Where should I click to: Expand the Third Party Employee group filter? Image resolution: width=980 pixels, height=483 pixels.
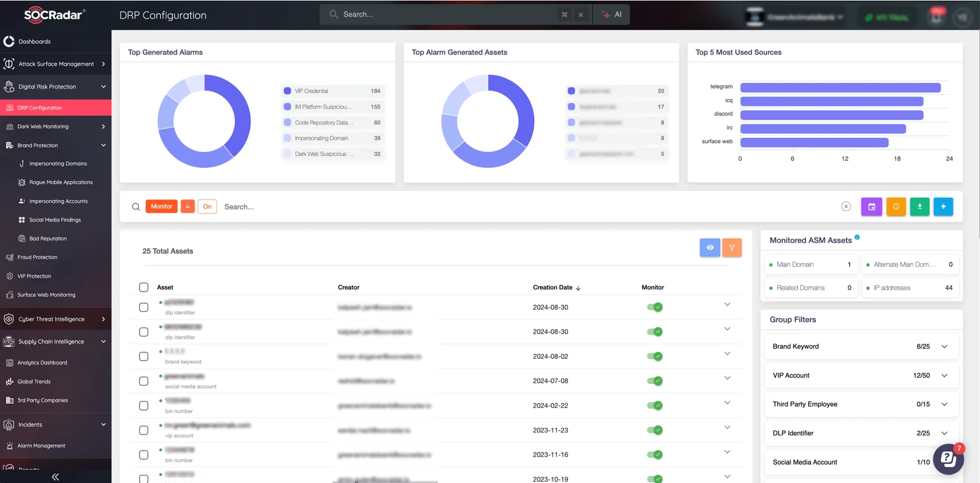click(944, 404)
